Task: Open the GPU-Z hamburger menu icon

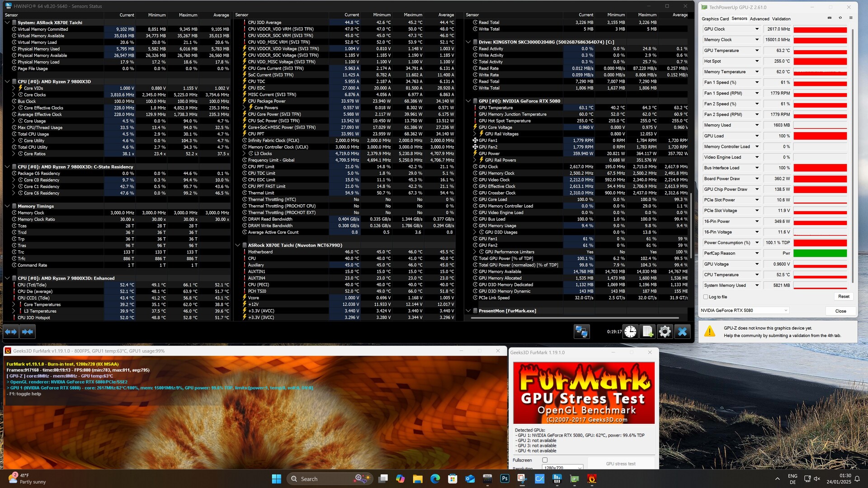Action: [x=851, y=18]
